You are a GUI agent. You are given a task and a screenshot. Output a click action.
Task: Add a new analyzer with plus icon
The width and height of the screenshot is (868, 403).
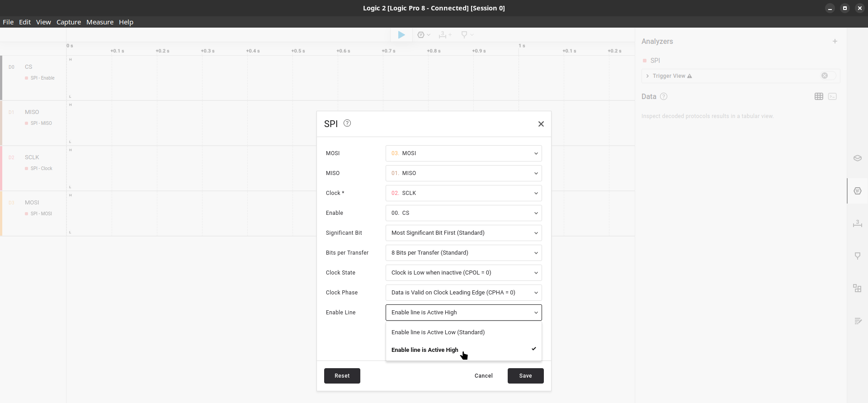[835, 41]
